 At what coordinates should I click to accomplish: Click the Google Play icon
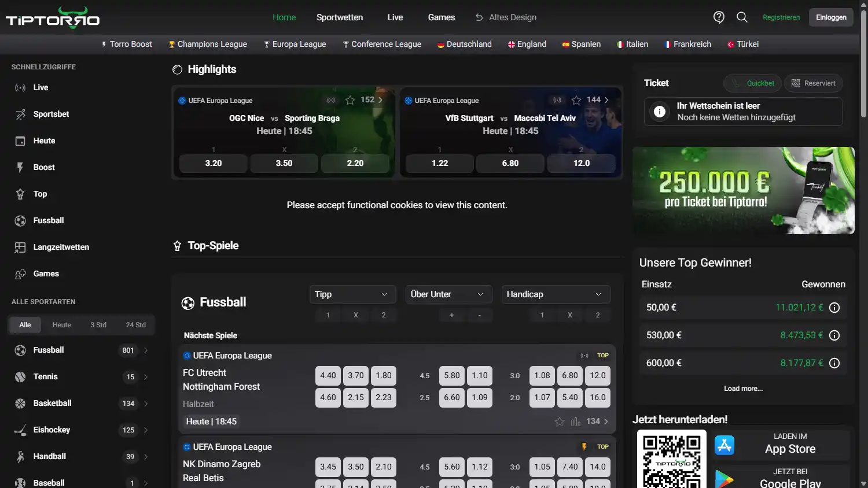(x=724, y=479)
